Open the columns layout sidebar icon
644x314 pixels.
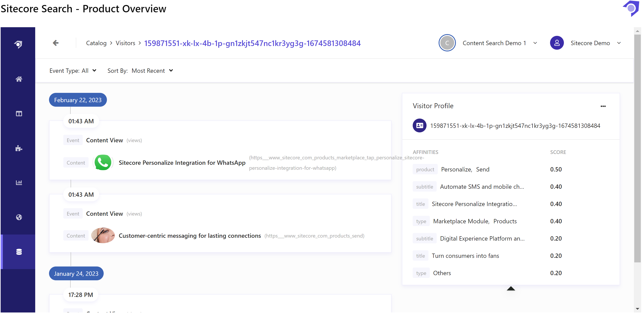pos(19,114)
